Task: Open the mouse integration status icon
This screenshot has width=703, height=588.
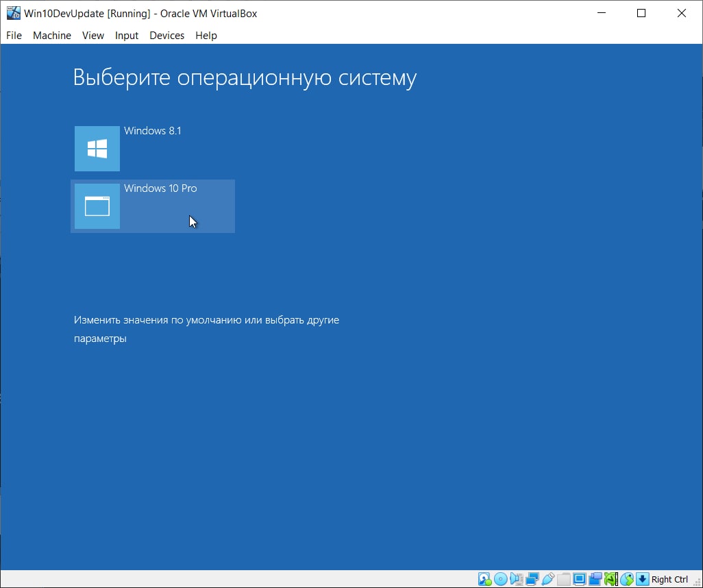Action: pos(627,579)
